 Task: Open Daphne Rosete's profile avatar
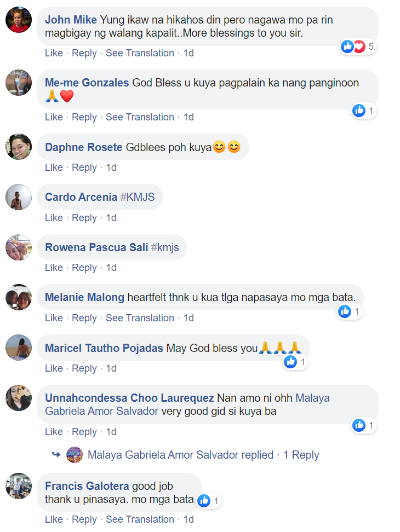(x=19, y=147)
